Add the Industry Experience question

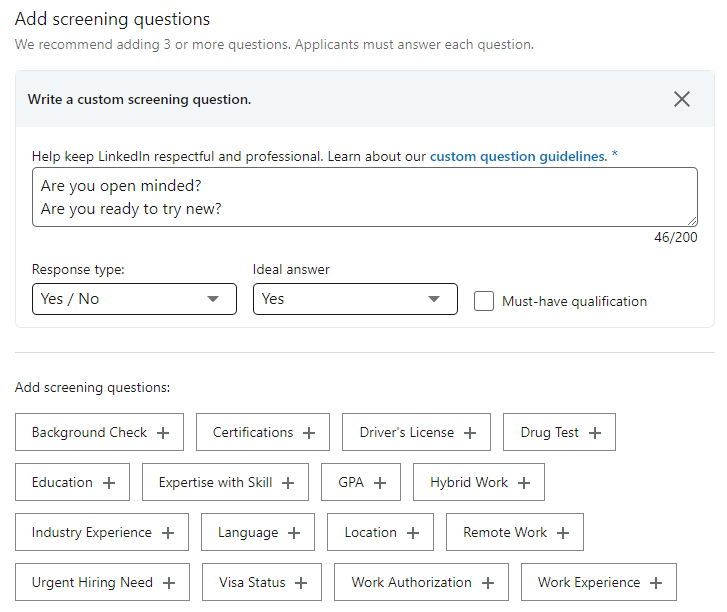point(101,533)
